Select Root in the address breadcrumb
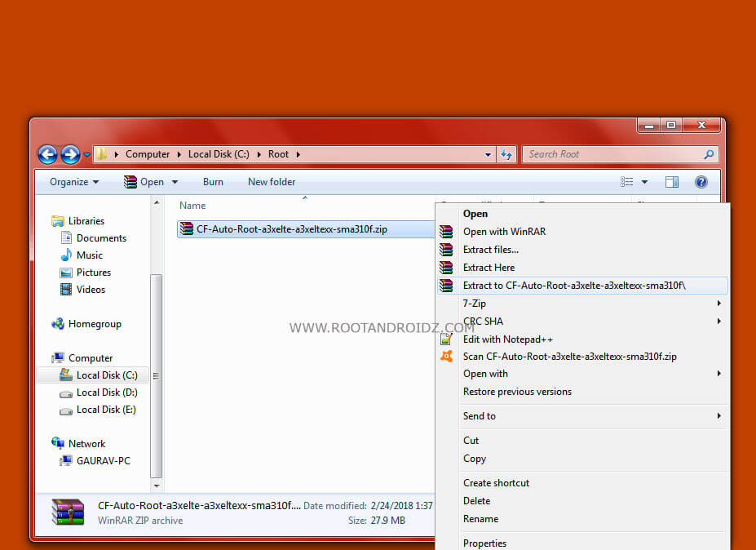Image resolution: width=756 pixels, height=550 pixels. pyautogui.click(x=278, y=154)
